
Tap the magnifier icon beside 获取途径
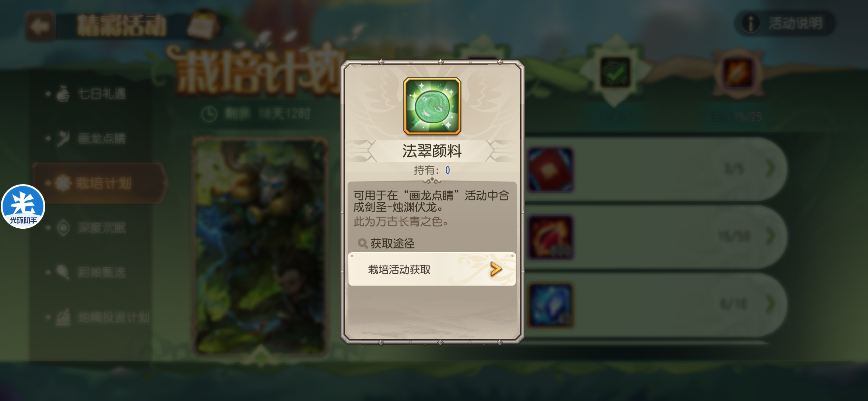(362, 244)
